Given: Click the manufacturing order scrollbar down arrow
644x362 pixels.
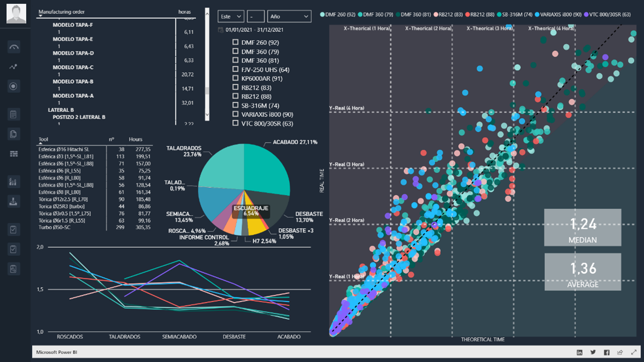Looking at the screenshot, I should point(207,115).
